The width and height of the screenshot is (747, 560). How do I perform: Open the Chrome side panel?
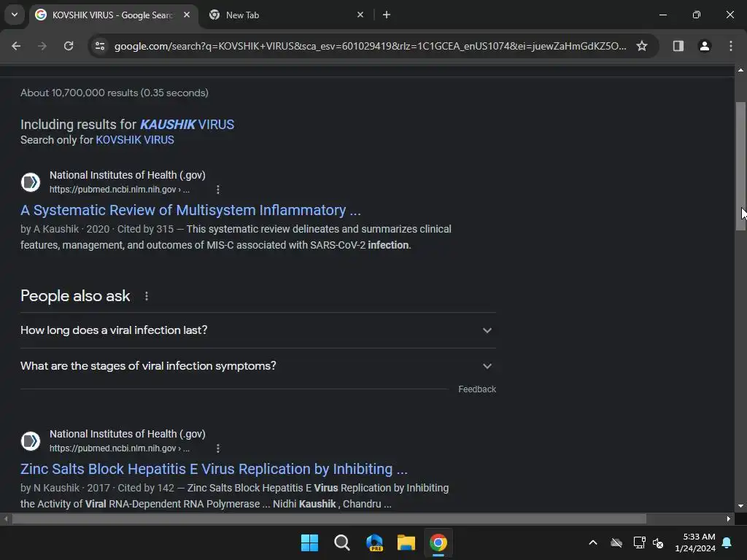[x=678, y=46]
